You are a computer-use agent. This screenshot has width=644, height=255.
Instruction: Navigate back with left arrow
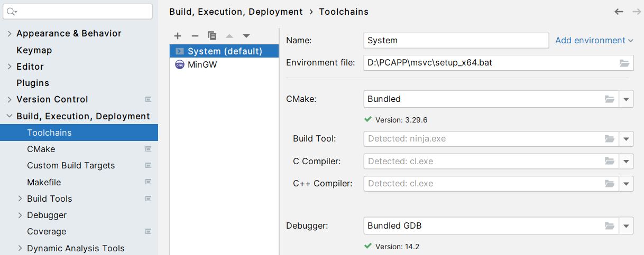tap(619, 12)
